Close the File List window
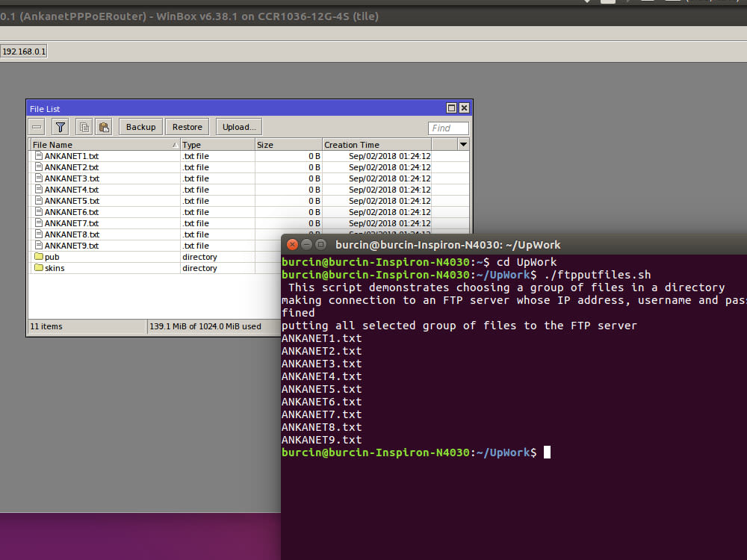 click(x=464, y=108)
